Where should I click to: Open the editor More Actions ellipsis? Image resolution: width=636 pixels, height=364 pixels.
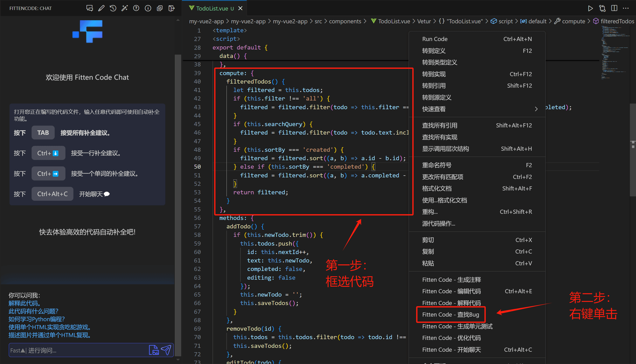pyautogui.click(x=626, y=8)
